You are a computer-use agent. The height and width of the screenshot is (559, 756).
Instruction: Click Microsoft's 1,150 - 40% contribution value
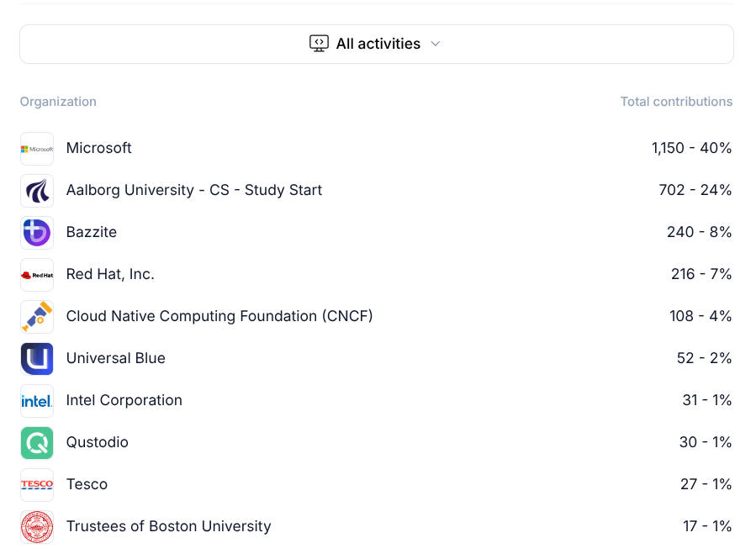click(x=691, y=148)
